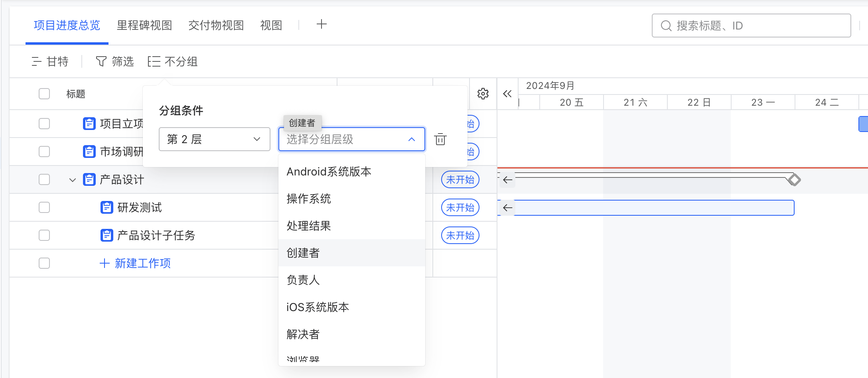Click the 20 五 date header
The width and height of the screenshot is (868, 378).
coord(572,102)
